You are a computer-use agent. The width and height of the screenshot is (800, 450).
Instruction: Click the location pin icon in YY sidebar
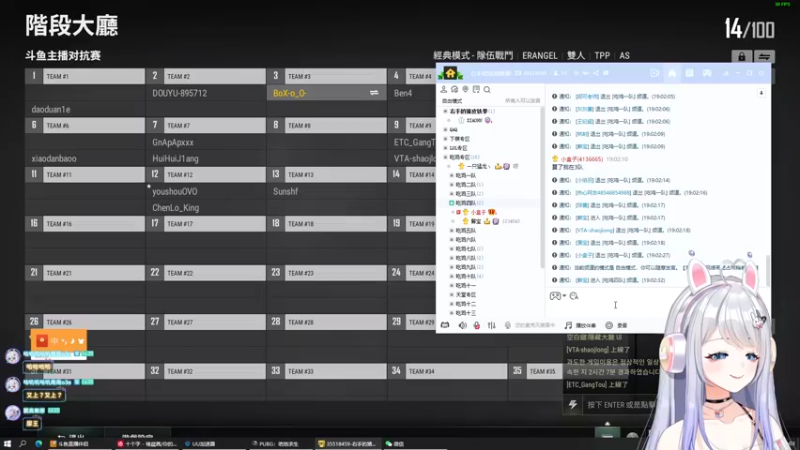[x=465, y=89]
